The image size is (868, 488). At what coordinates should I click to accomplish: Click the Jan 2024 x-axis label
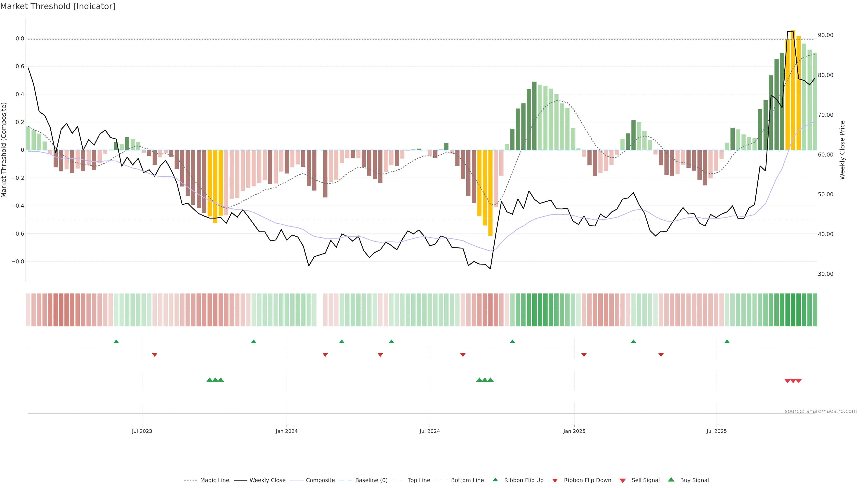(x=286, y=431)
